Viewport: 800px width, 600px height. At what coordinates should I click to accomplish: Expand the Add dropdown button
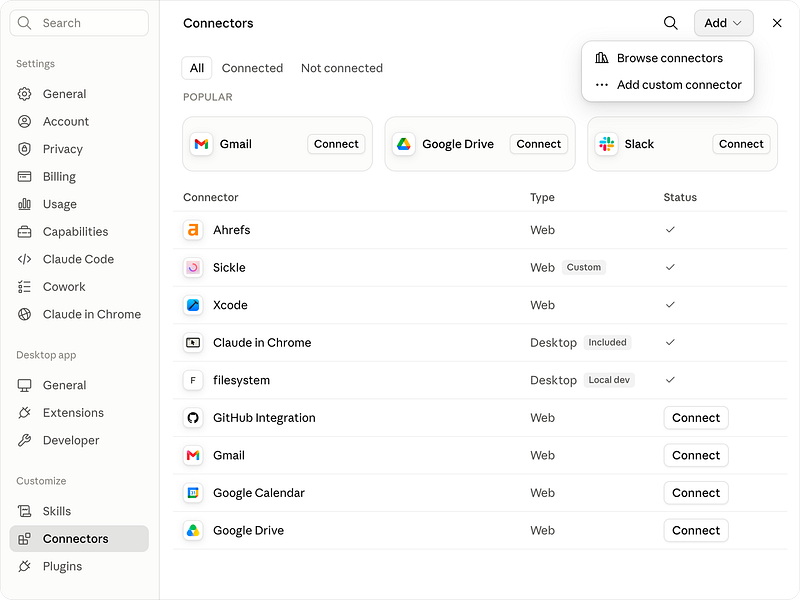coord(723,23)
